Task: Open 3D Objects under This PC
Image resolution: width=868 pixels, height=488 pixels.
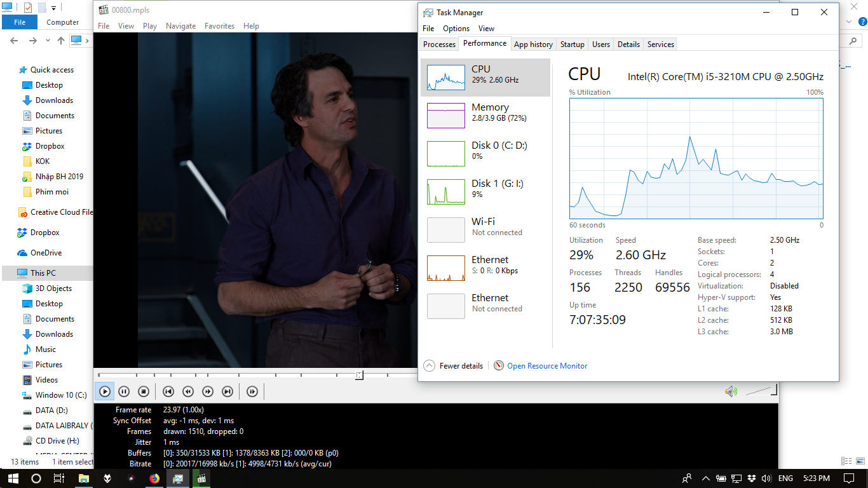Action: pos(53,288)
